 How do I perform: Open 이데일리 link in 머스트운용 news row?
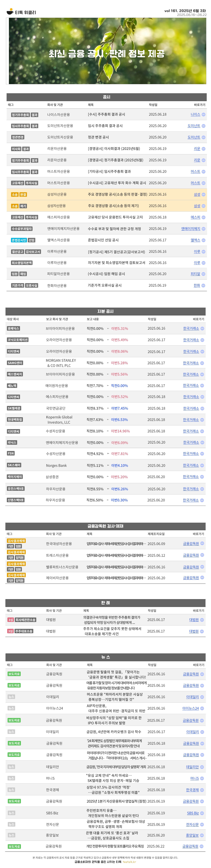pos(192,697)
